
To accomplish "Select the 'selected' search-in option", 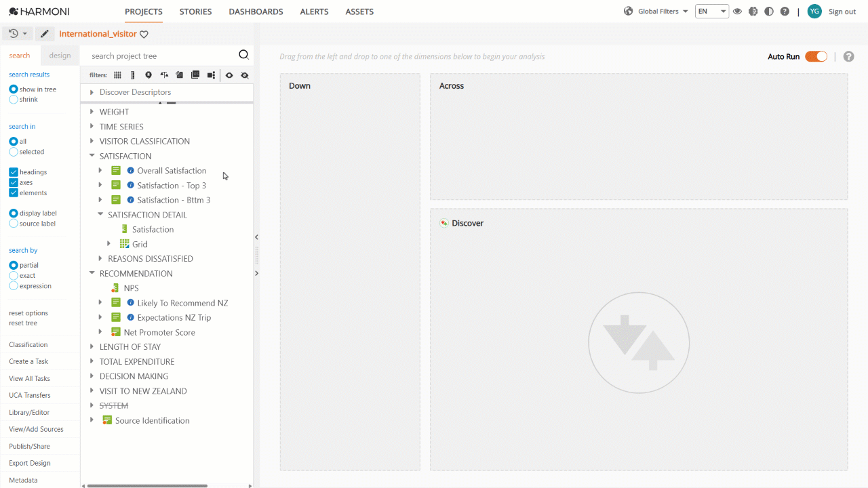I will [14, 152].
